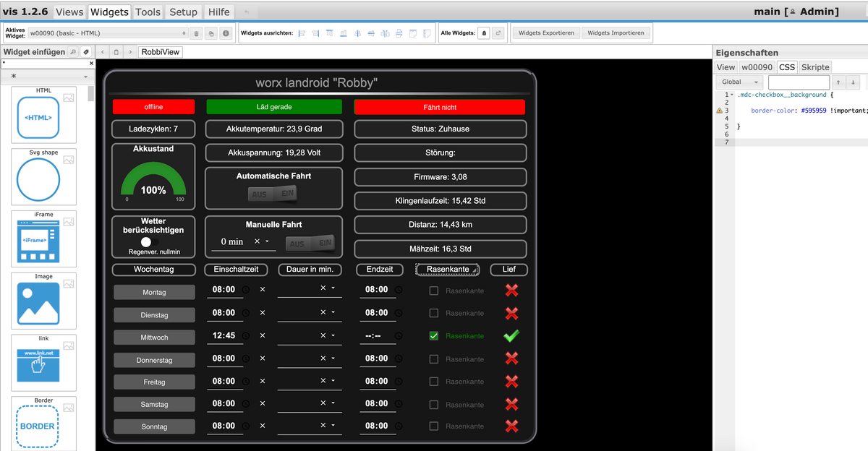868x451 pixels.
Task: Switch to the View properties tab
Action: coord(726,67)
